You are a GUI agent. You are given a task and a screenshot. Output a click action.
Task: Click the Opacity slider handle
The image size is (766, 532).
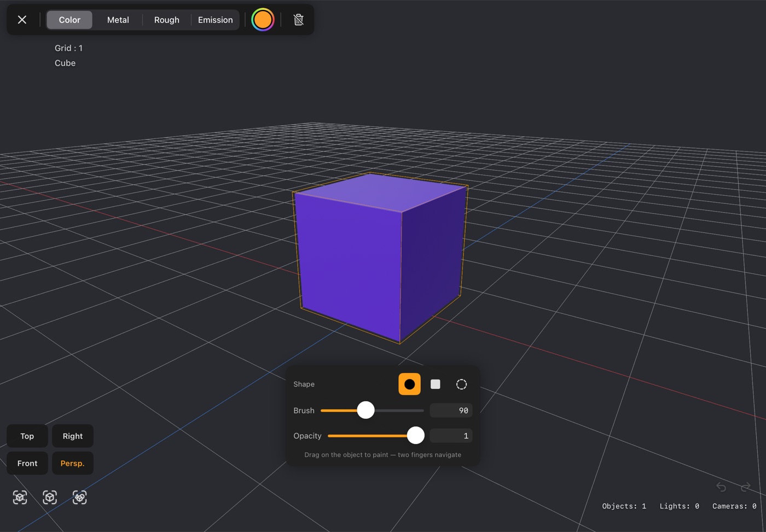(x=416, y=435)
